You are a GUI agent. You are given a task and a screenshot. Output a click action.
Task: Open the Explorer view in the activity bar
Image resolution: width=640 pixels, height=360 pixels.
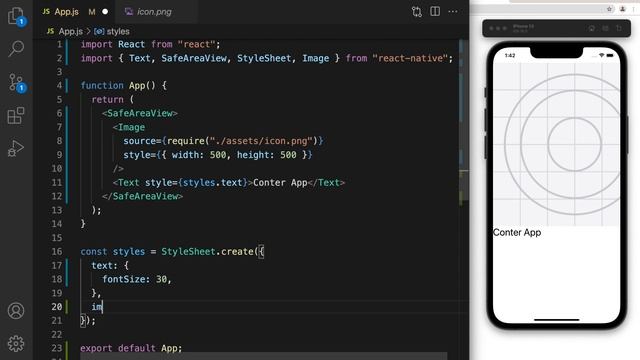16,16
